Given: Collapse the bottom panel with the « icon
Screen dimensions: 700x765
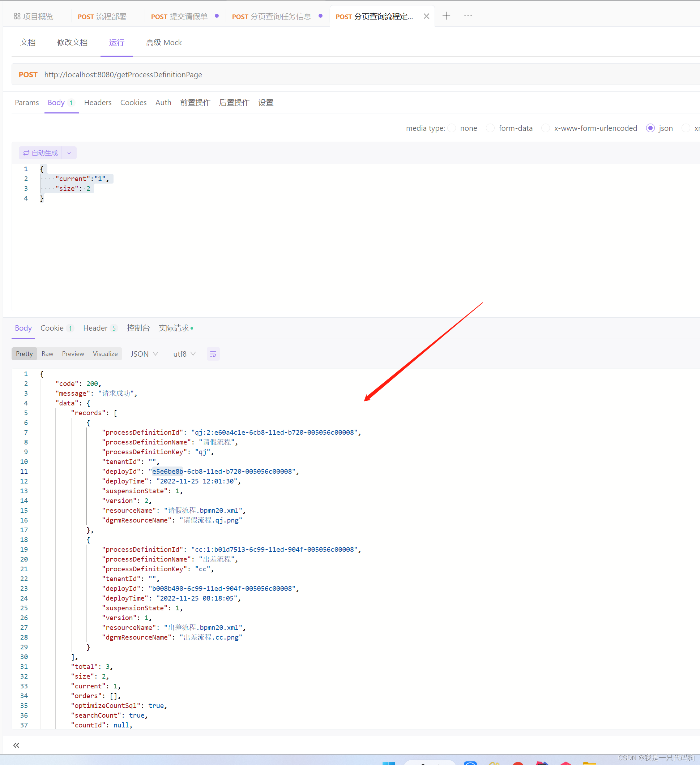Looking at the screenshot, I should click(x=16, y=745).
